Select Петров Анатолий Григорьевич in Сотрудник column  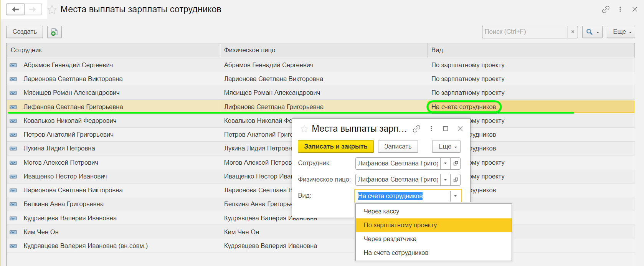coord(69,135)
